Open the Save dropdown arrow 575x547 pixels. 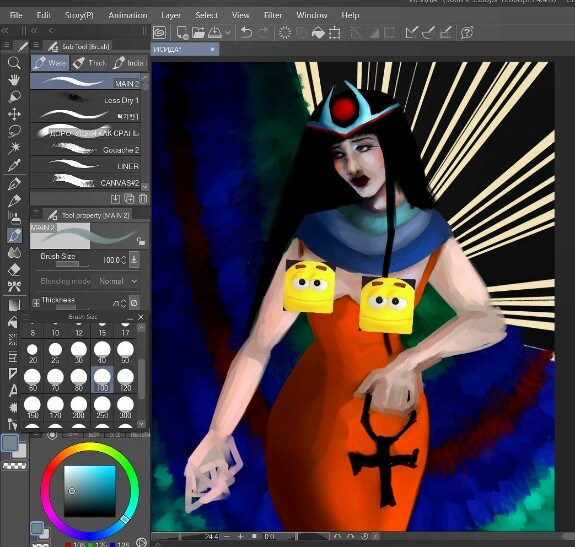tap(227, 33)
